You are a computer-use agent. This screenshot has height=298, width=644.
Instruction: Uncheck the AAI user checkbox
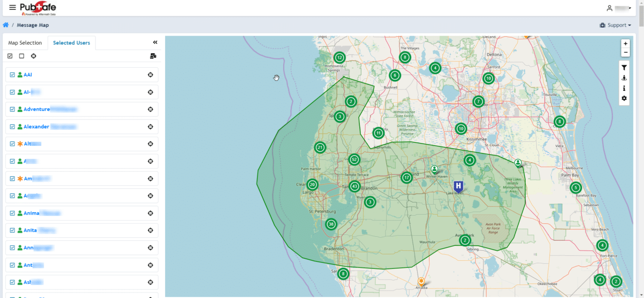tap(13, 75)
